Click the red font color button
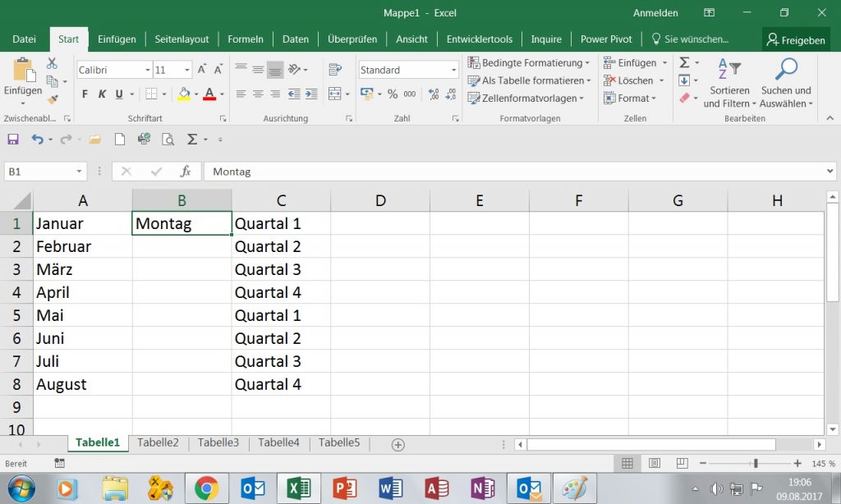This screenshot has width=841, height=504. tap(209, 94)
